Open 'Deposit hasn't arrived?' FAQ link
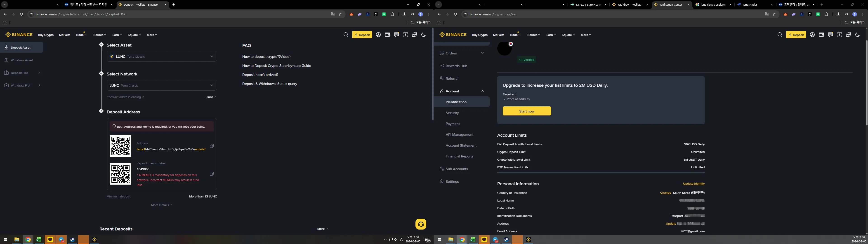868x244 pixels. pos(260,75)
